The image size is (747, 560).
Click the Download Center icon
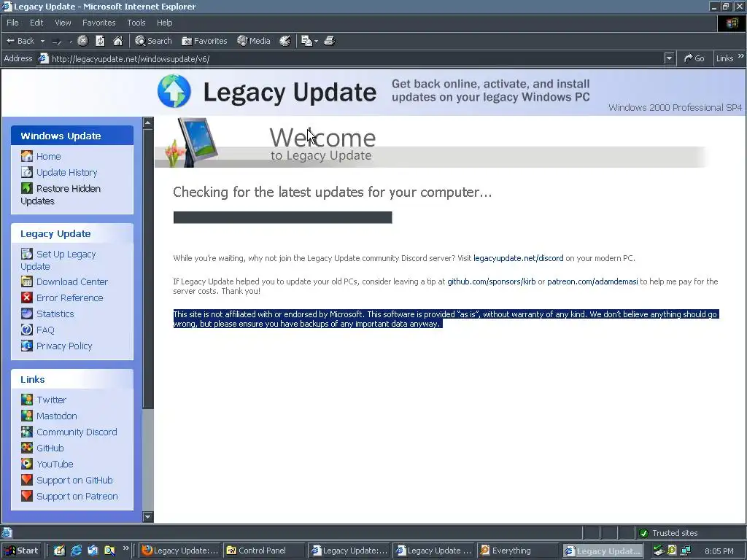27,281
